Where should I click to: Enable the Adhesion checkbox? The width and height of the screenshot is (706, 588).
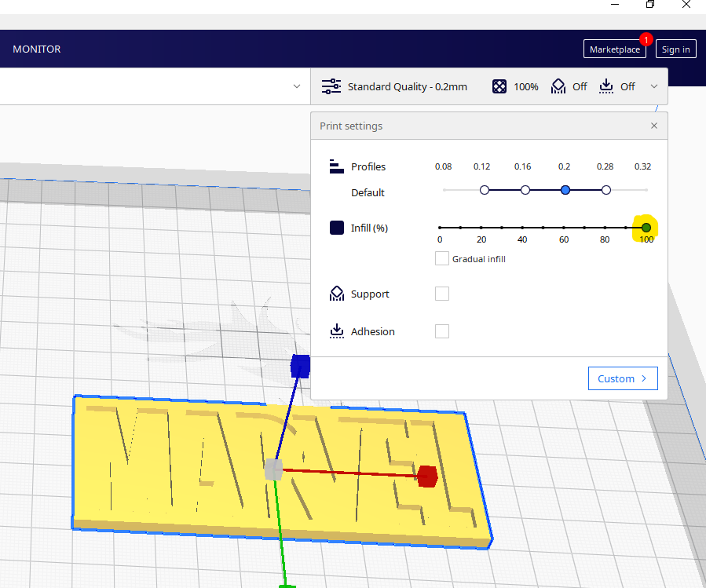(x=441, y=331)
